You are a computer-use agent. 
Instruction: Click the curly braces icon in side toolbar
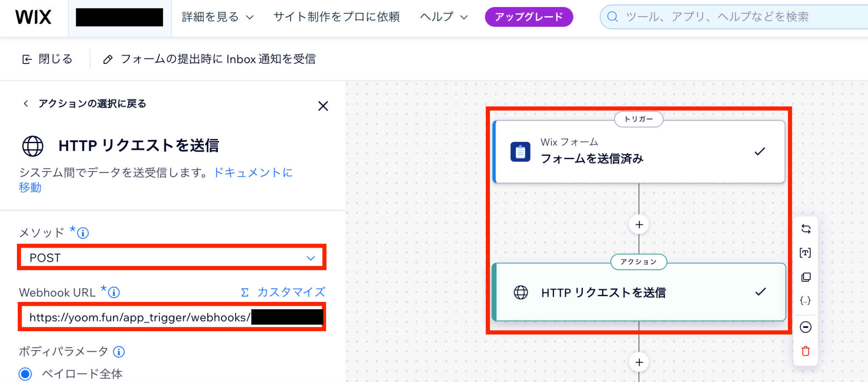coord(806,301)
